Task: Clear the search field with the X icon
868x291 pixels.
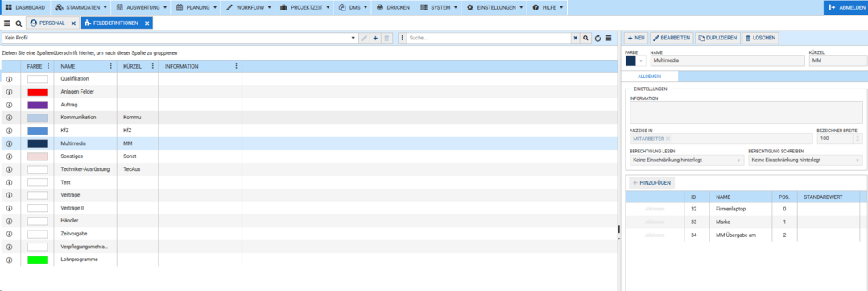Action: (x=576, y=38)
